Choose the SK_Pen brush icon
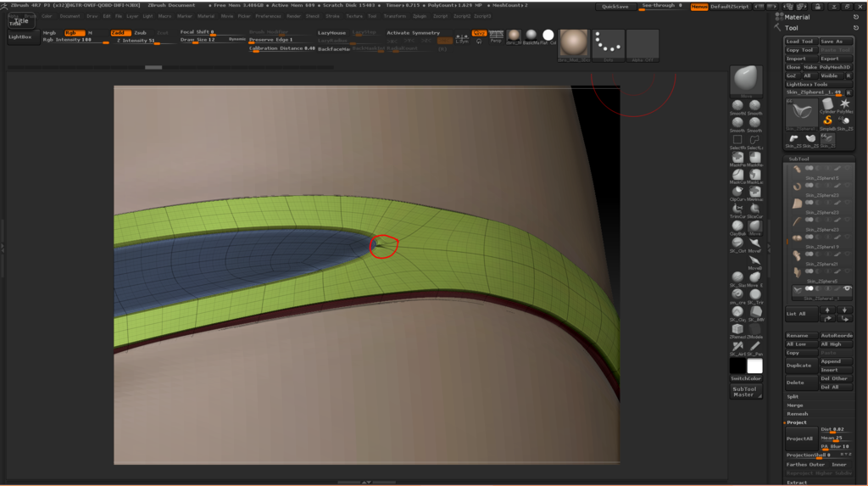 tap(754, 348)
